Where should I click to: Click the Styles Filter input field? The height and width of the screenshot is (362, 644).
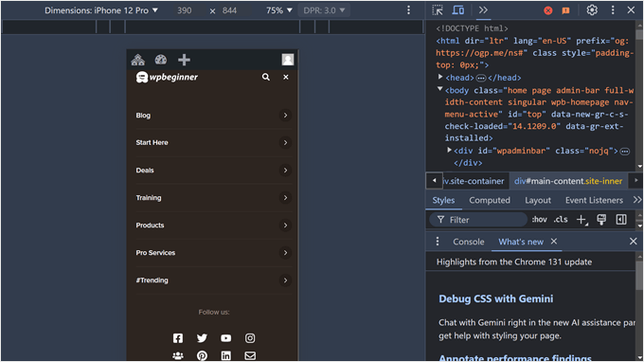[478, 220]
